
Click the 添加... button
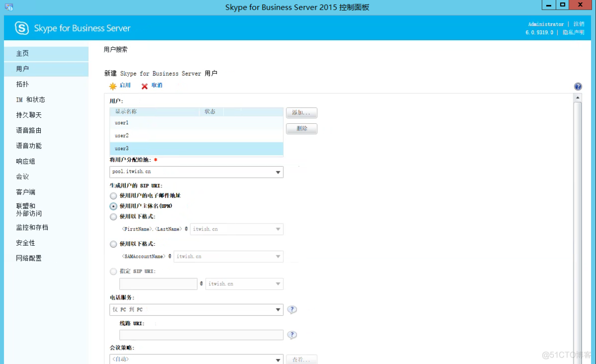tap(302, 113)
